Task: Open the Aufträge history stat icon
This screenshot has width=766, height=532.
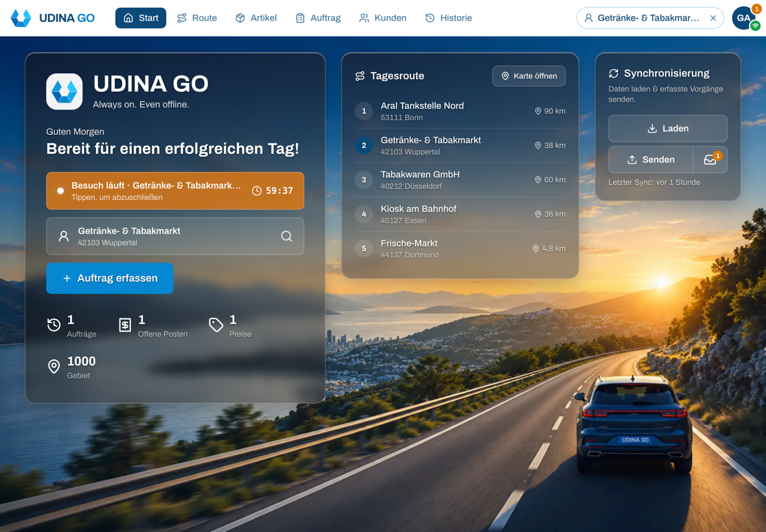Action: pyautogui.click(x=54, y=324)
